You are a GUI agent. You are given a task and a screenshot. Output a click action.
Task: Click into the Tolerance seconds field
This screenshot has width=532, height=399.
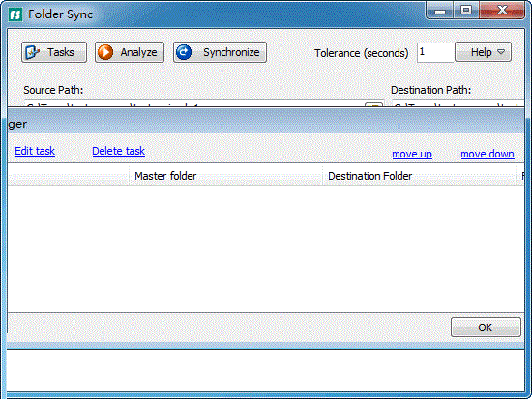point(435,52)
